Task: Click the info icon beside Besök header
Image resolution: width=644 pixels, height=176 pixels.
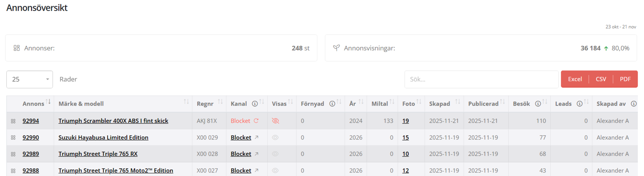Action: [538, 104]
